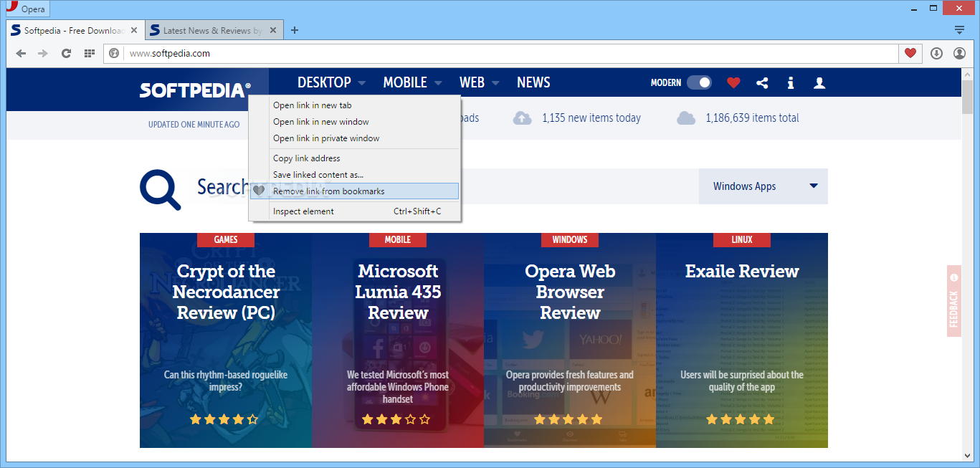Screen dimensions: 980x468
Task: Click the Feedback side tab
Action: 953,301
